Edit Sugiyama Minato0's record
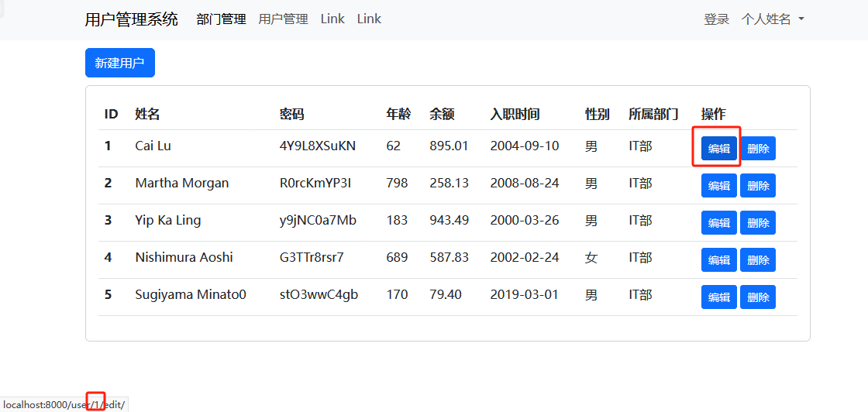 pos(718,297)
